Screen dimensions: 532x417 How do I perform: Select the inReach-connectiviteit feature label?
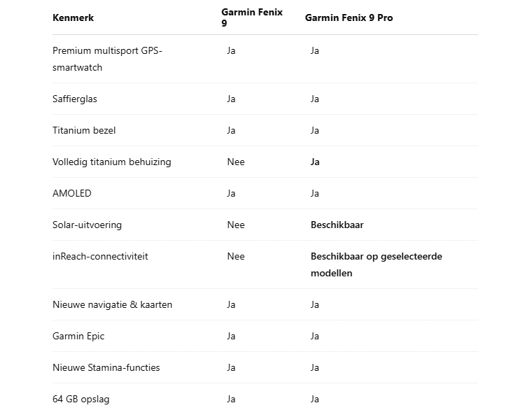pyautogui.click(x=100, y=256)
